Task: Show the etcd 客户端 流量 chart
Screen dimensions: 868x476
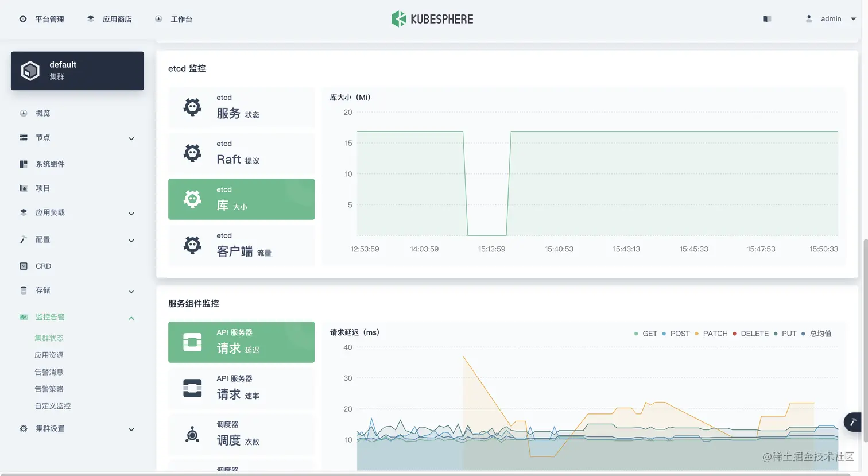Action: click(x=241, y=245)
